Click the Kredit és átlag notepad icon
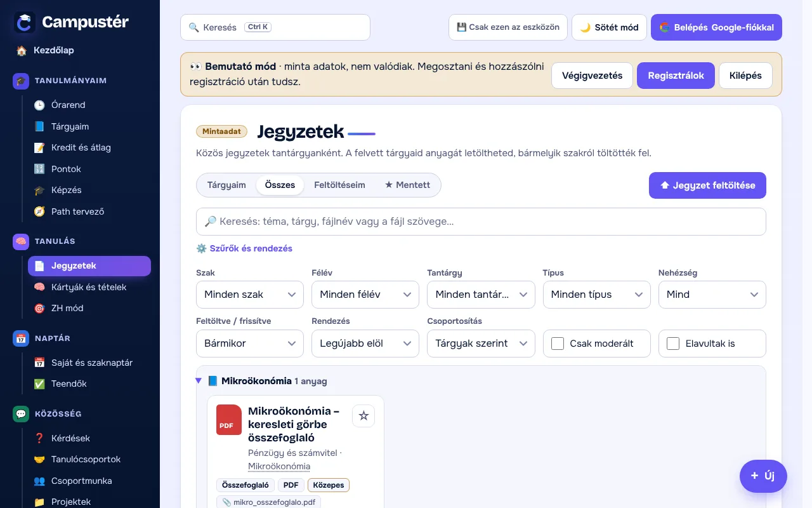 39,147
